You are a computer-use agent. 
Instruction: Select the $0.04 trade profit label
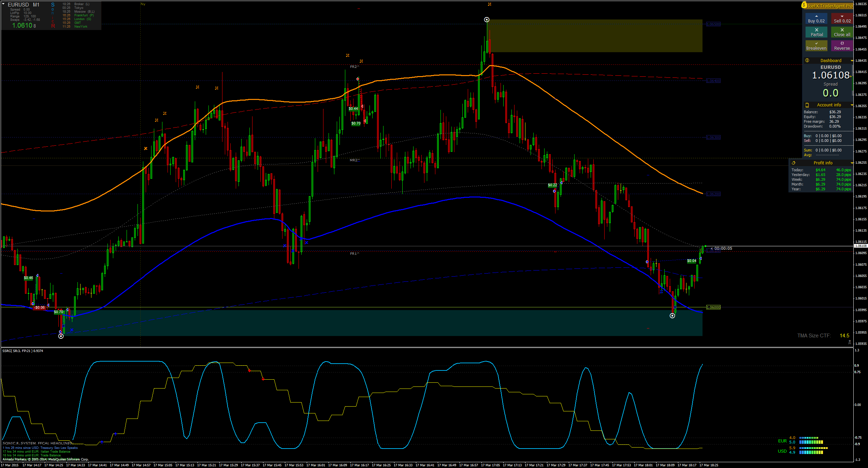pyautogui.click(x=692, y=261)
